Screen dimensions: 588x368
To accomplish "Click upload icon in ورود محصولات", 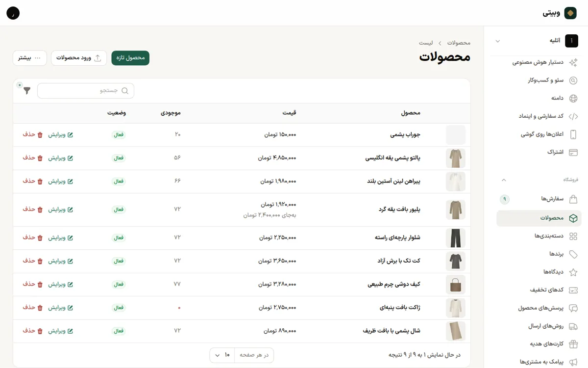I will coord(98,58).
